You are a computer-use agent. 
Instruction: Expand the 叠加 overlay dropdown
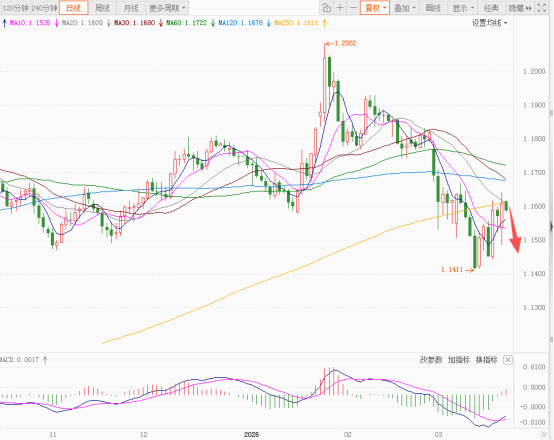(405, 8)
